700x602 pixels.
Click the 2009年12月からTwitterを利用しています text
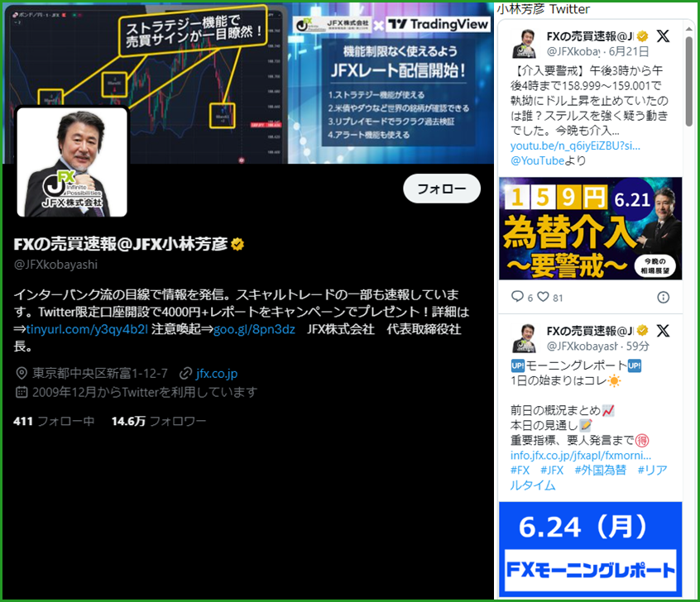[x=145, y=392]
